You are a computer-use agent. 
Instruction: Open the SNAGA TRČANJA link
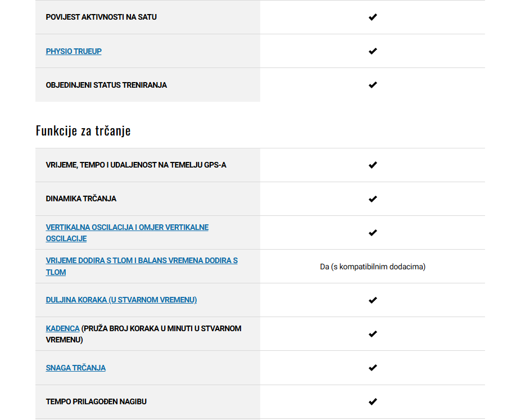pyautogui.click(x=75, y=368)
